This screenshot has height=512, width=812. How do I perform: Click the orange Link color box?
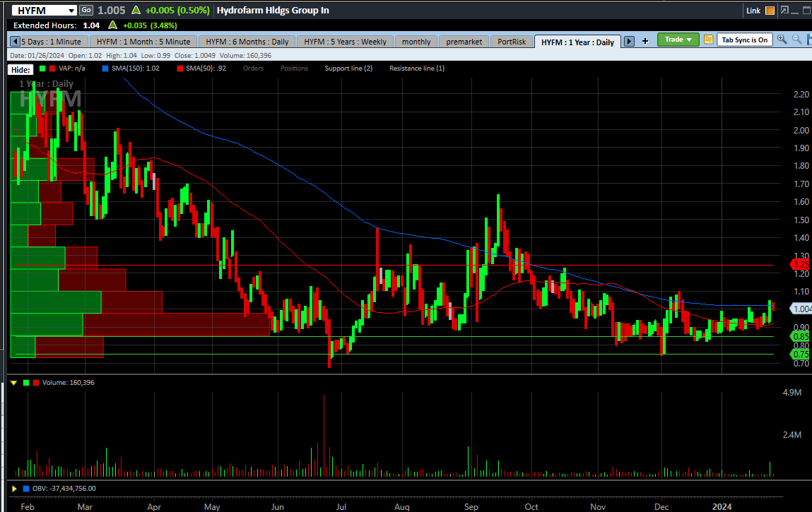point(770,10)
